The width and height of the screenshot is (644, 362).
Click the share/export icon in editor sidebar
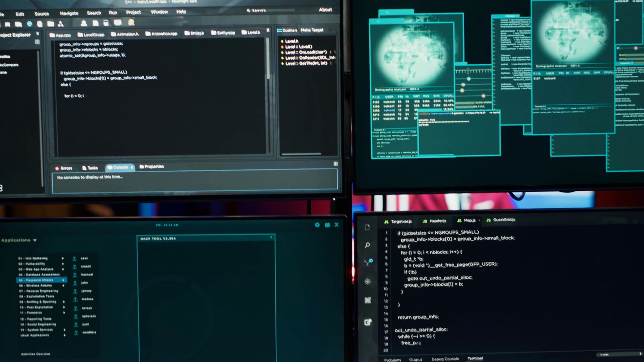368,322
